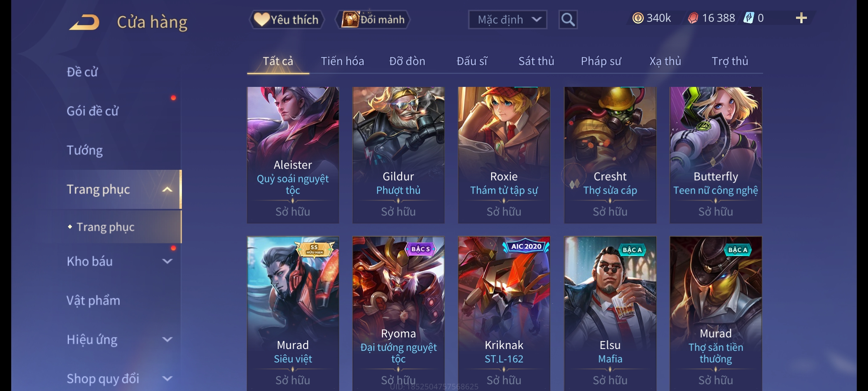This screenshot has height=391, width=868.
Task: Open the Mặc định sort dropdown
Action: 507,20
